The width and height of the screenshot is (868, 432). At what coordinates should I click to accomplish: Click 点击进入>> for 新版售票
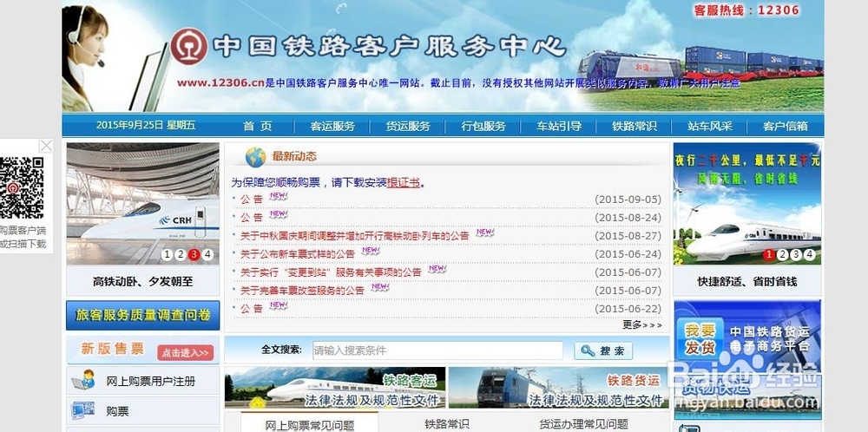pyautogui.click(x=186, y=353)
